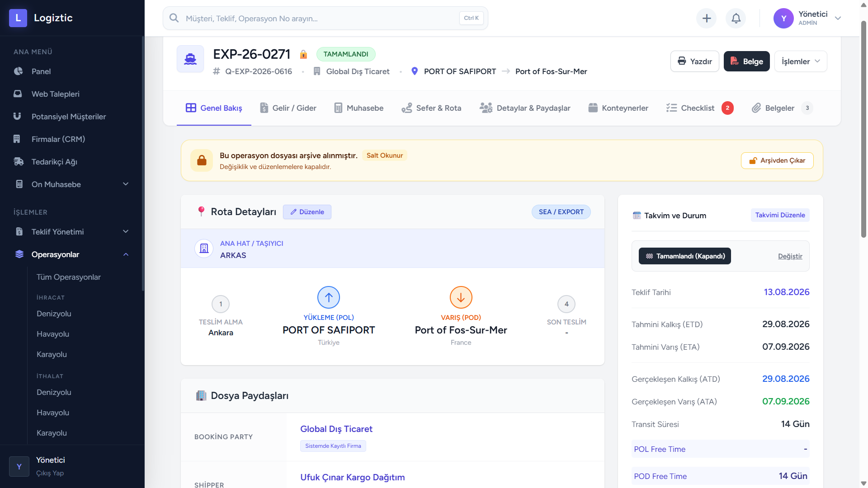Screen dimensions: 868x488
Task: Open Firmalar (CRM) building icon
Action: 17,139
